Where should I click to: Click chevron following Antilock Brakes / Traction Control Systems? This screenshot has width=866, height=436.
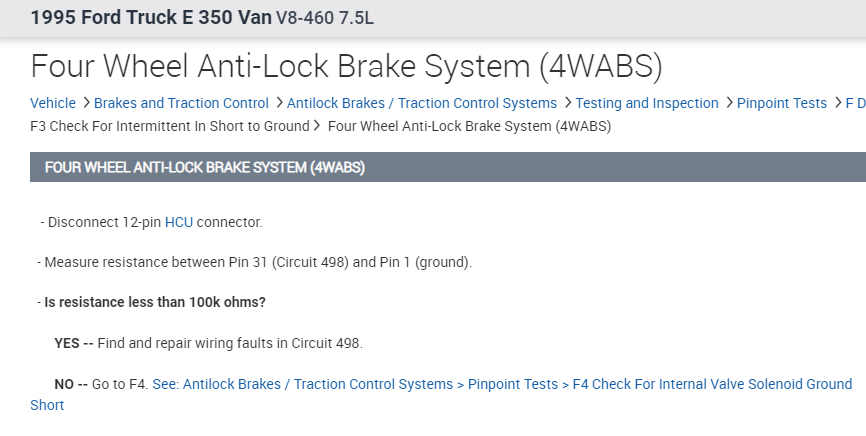(567, 103)
